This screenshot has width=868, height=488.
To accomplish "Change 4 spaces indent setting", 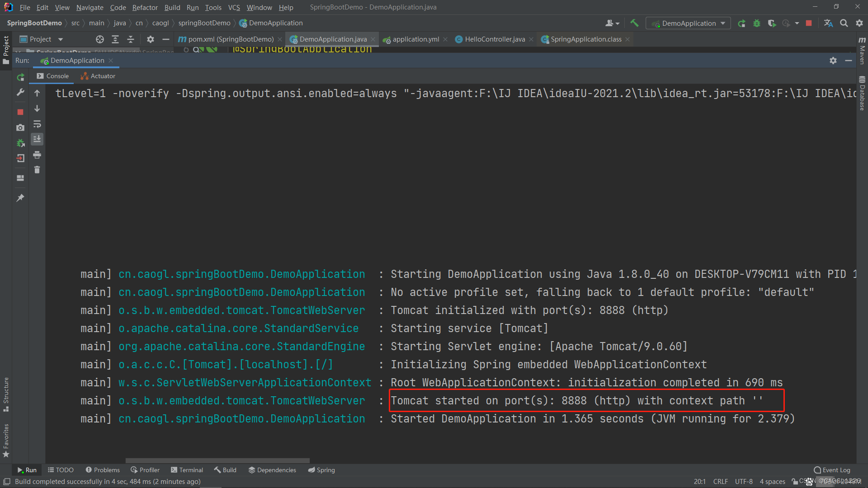I will point(772,482).
